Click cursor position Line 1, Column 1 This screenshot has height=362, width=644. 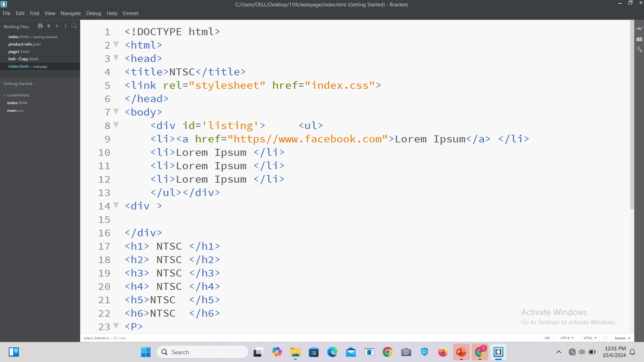(x=96, y=338)
